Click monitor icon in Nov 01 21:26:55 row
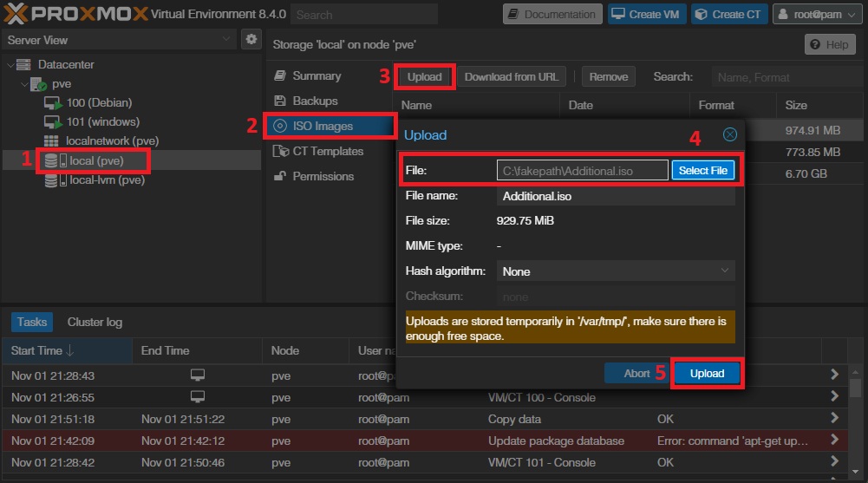The image size is (868, 483). [x=198, y=396]
